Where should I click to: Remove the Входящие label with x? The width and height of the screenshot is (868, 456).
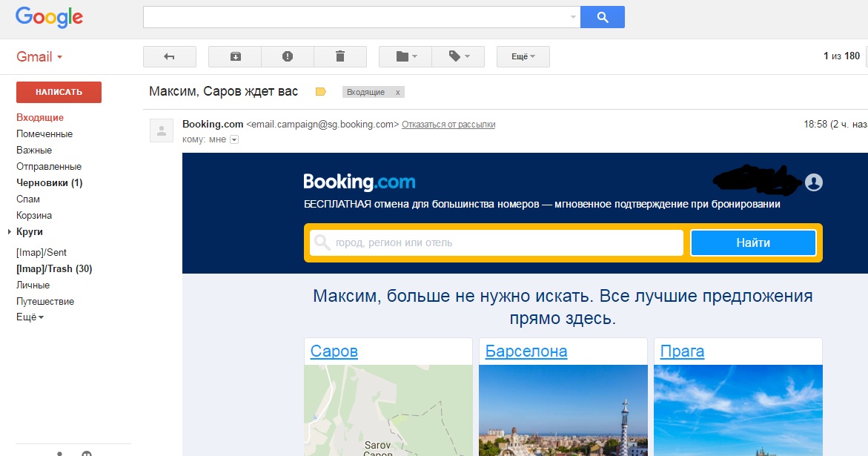pyautogui.click(x=397, y=93)
